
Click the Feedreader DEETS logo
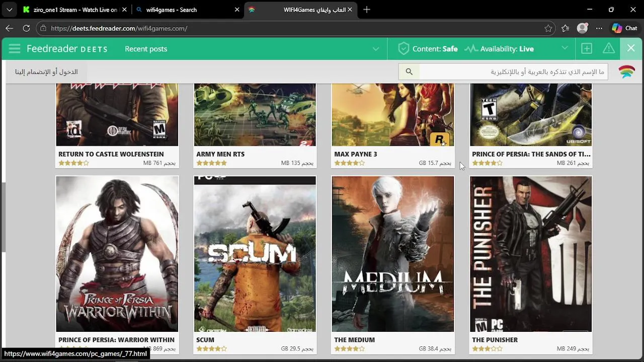pyautogui.click(x=67, y=49)
